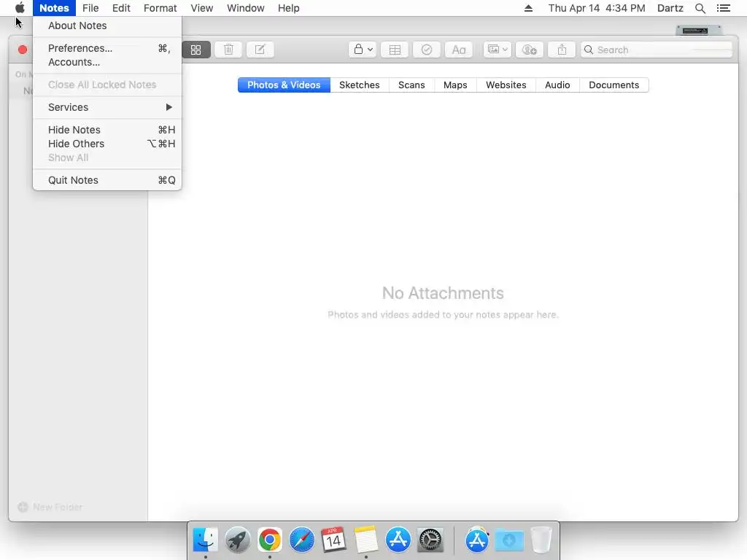Viewport: 747px width, 560px height.
Task: Open the View menu
Action: [201, 8]
